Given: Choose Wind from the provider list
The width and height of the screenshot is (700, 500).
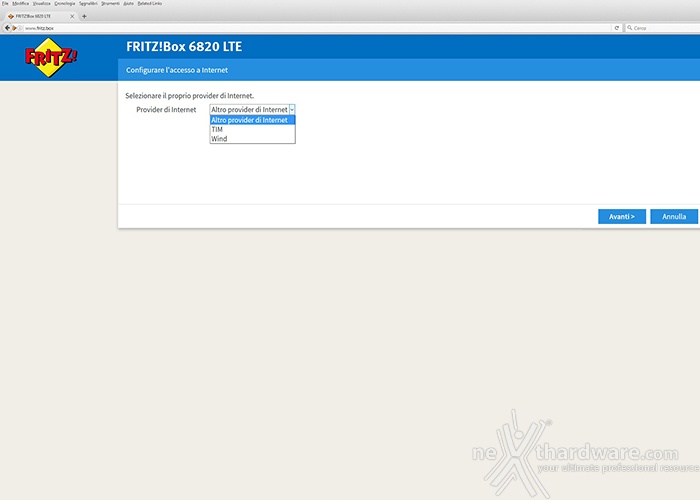Looking at the screenshot, I should [x=252, y=138].
